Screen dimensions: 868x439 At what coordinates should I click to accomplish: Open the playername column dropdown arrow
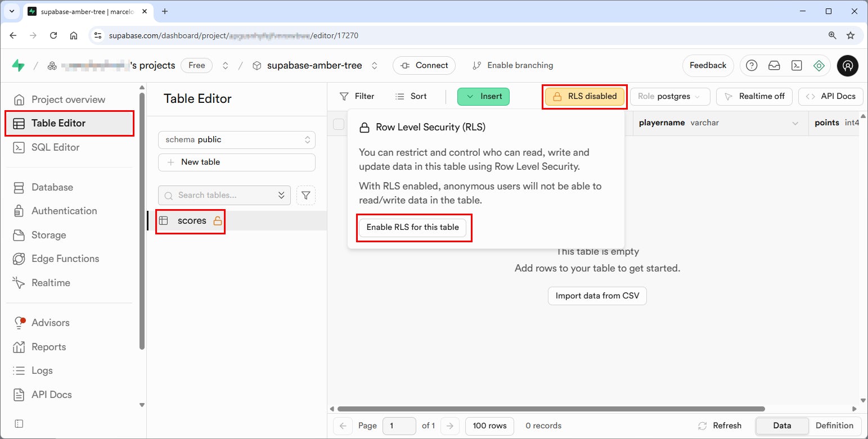click(795, 123)
